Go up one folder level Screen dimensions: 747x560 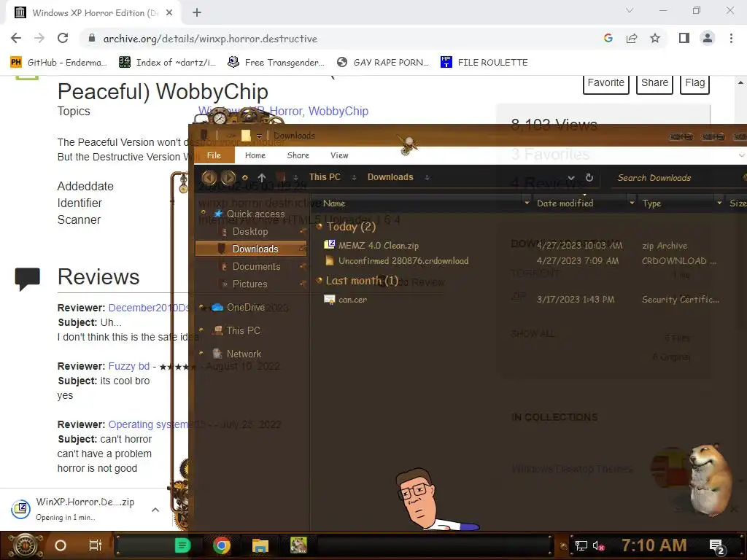262,178
